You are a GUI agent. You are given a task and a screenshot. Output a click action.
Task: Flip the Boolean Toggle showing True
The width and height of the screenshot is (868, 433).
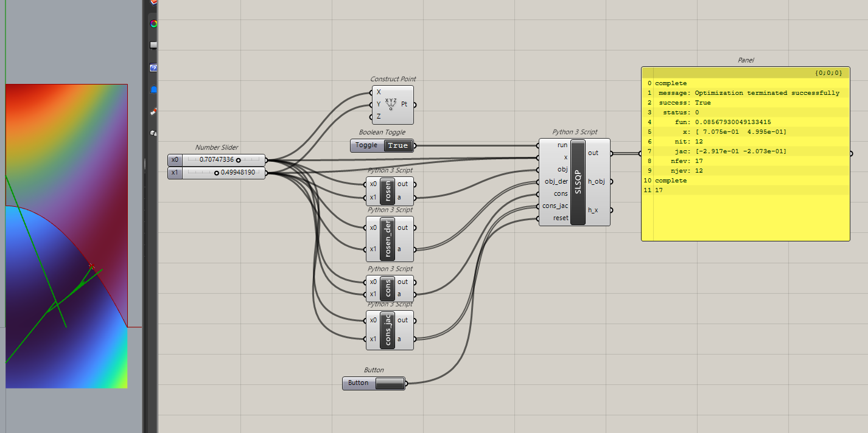[x=398, y=145]
